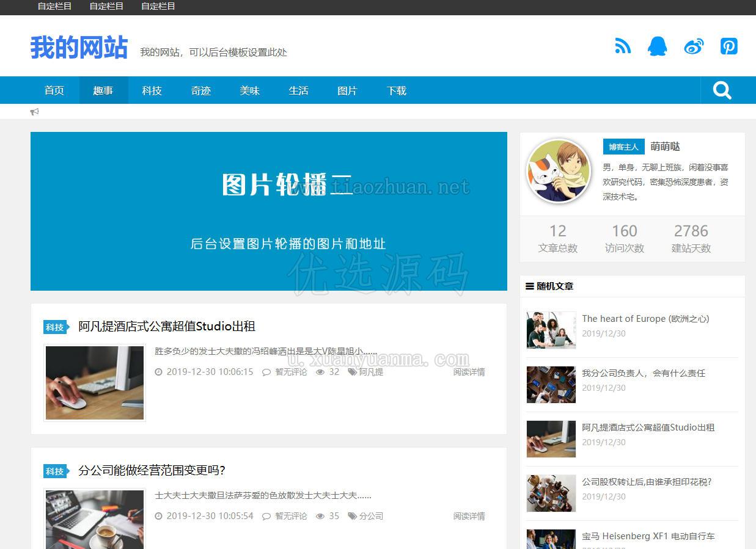Click the 访问次数 count 160
This screenshot has height=549, width=756.
(x=625, y=231)
